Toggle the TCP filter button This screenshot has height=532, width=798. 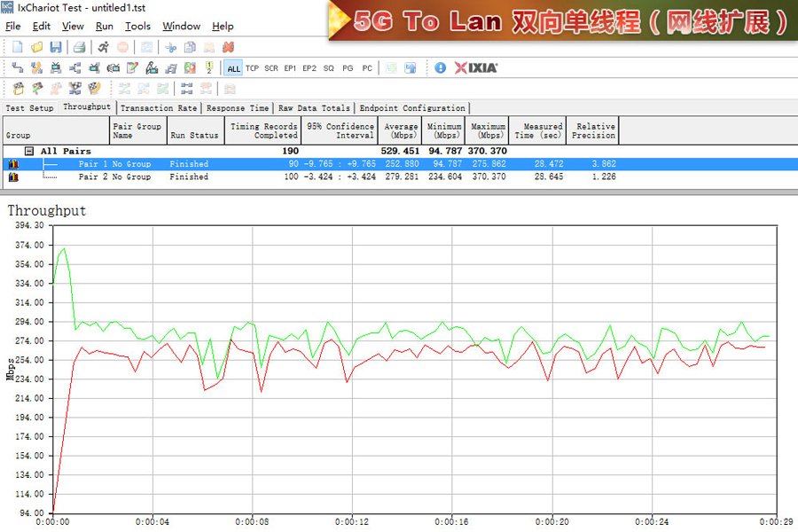[253, 68]
